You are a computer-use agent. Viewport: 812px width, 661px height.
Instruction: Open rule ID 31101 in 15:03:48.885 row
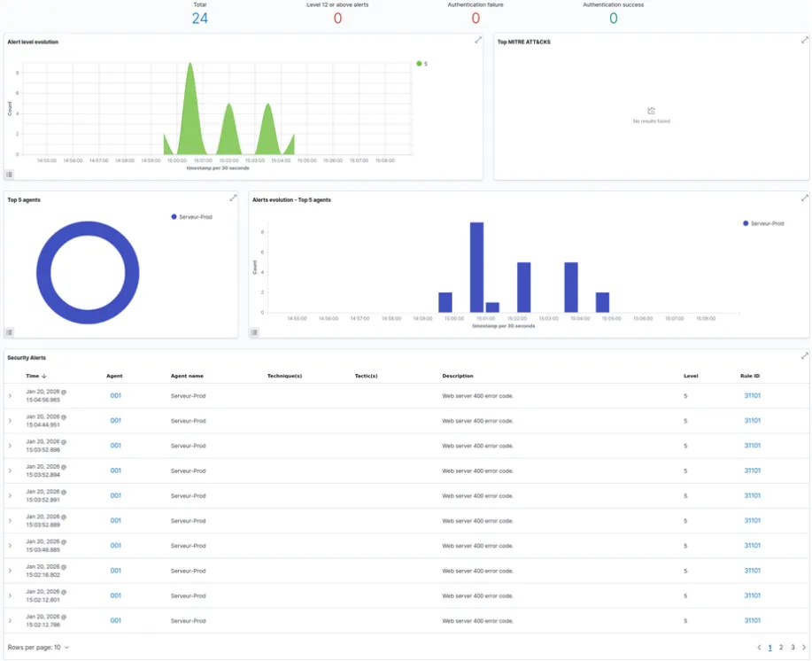click(752, 546)
